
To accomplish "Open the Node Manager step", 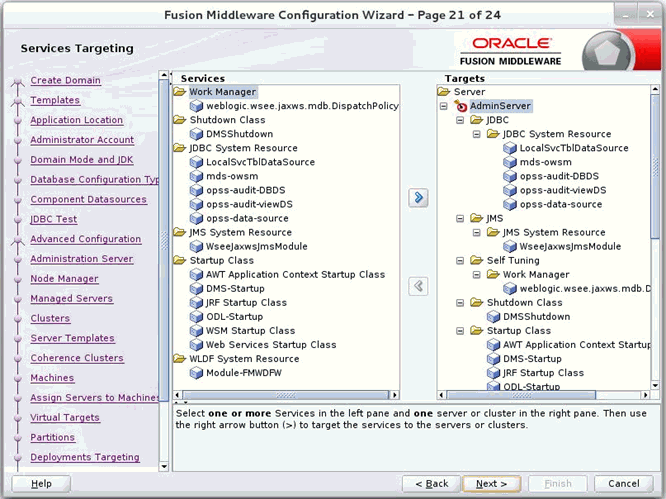I will click(x=64, y=279).
